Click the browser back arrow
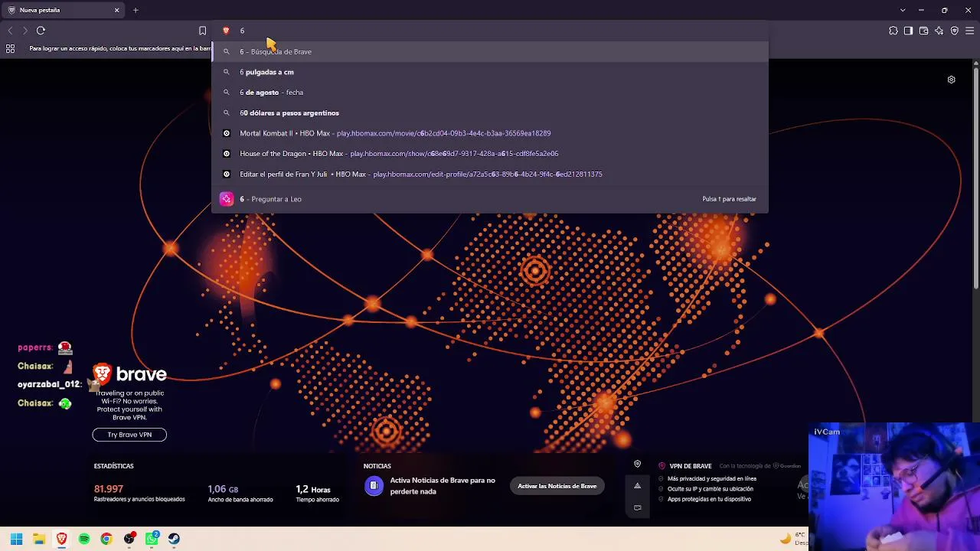 [x=10, y=31]
